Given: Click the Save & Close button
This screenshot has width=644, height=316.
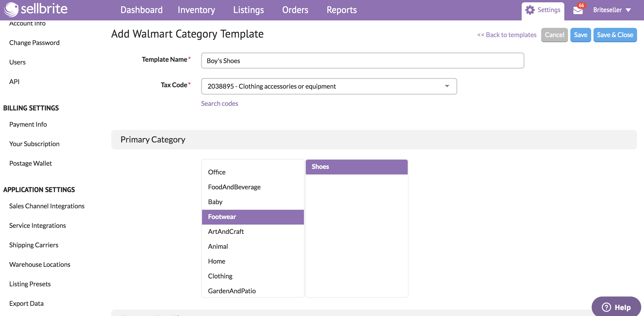Looking at the screenshot, I should point(615,35).
